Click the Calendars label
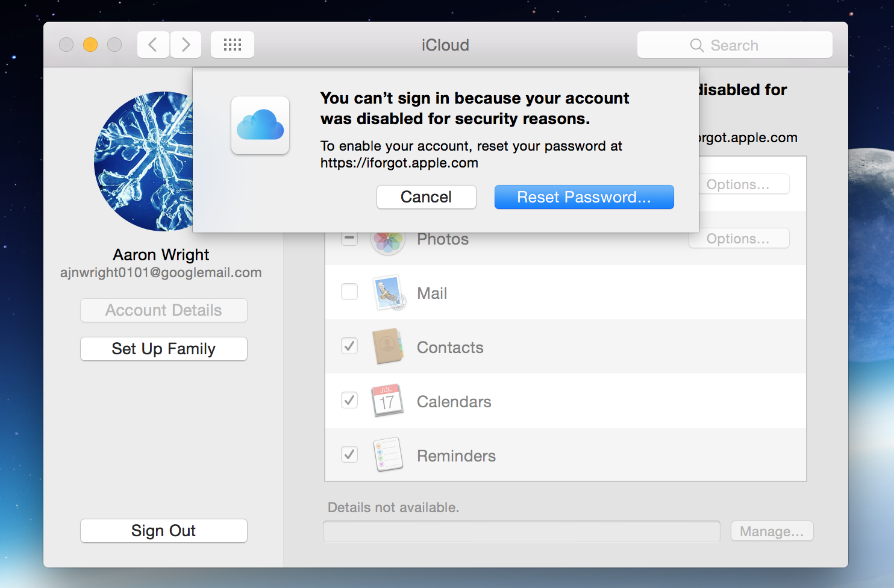Screen dimensions: 894x588 point(454,402)
